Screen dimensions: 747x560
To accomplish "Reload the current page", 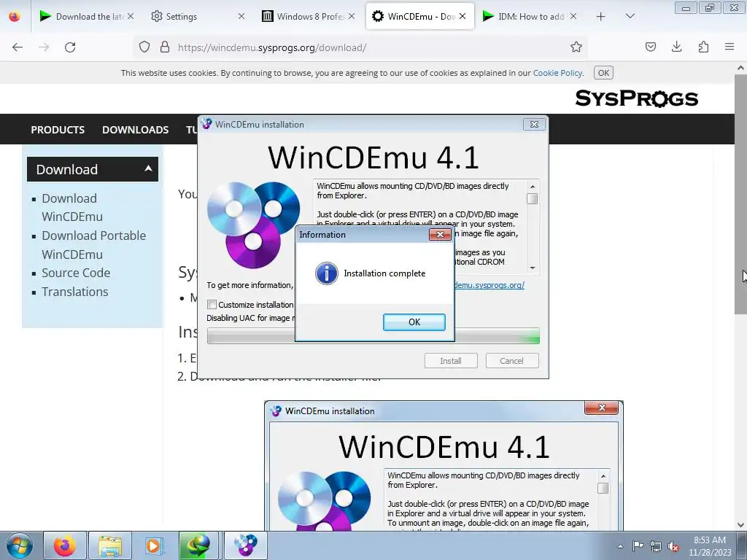I will (70, 47).
